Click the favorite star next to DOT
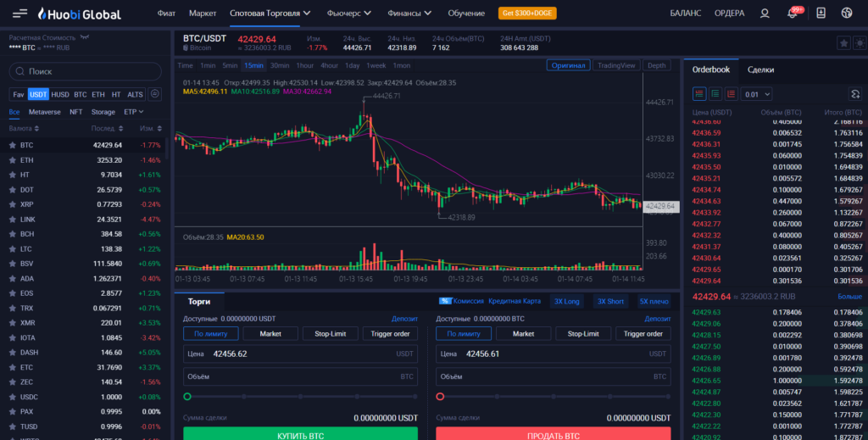 point(12,190)
